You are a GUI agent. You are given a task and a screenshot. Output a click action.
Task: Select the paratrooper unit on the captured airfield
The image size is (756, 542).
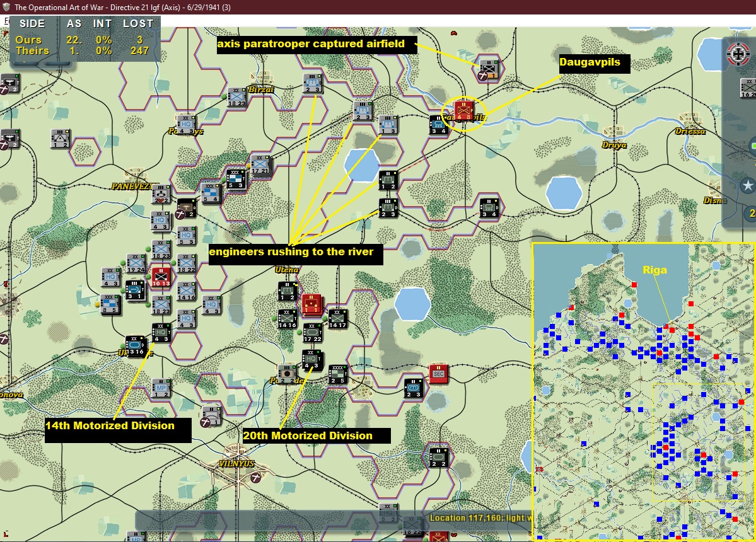(489, 70)
